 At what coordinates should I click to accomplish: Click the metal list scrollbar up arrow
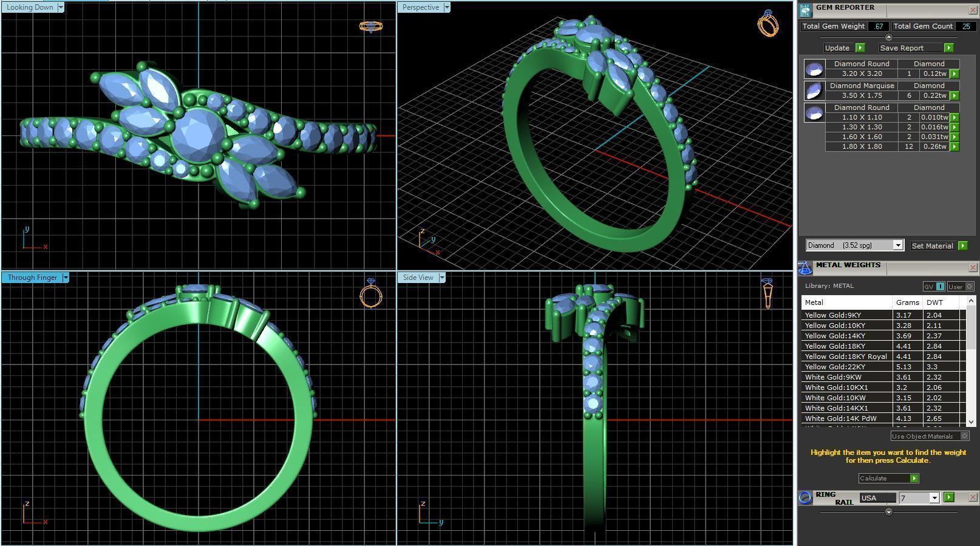click(x=970, y=301)
